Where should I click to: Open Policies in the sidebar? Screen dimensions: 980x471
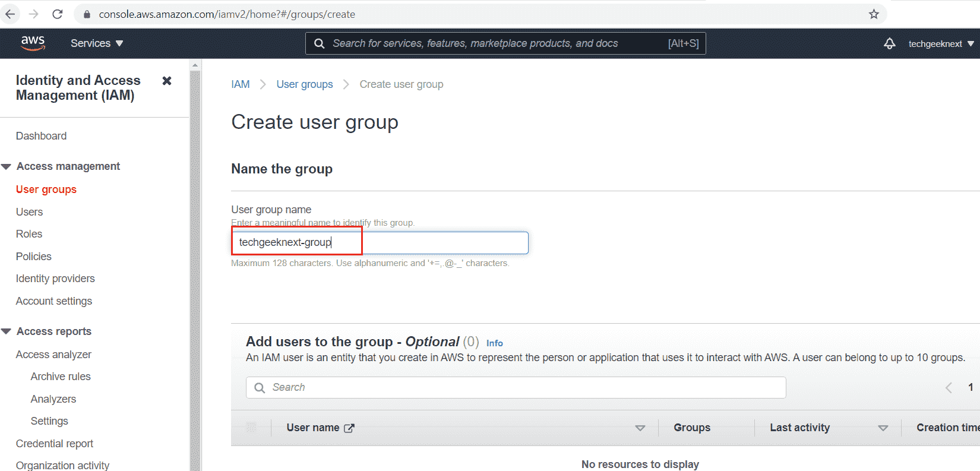pyautogui.click(x=34, y=257)
